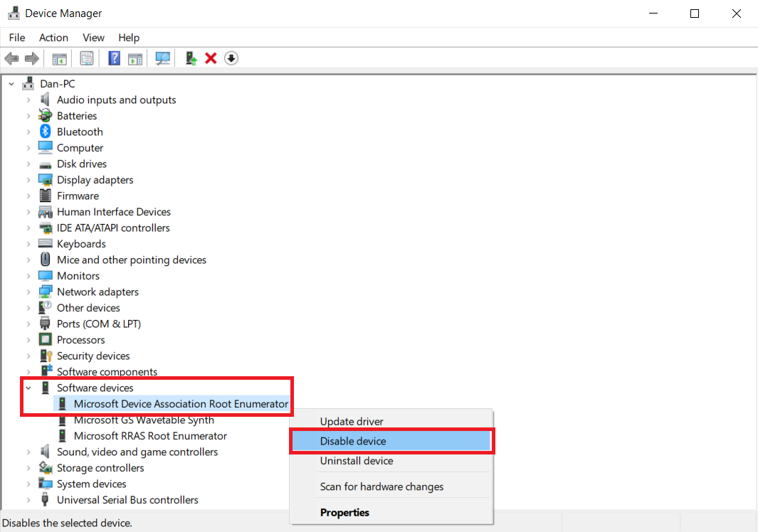The image size is (758, 532).
Task: Maximize the Device Manager window
Action: [695, 14]
